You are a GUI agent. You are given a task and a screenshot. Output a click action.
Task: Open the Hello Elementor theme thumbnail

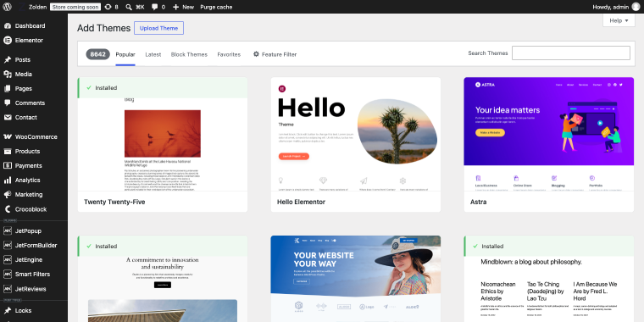point(356,134)
